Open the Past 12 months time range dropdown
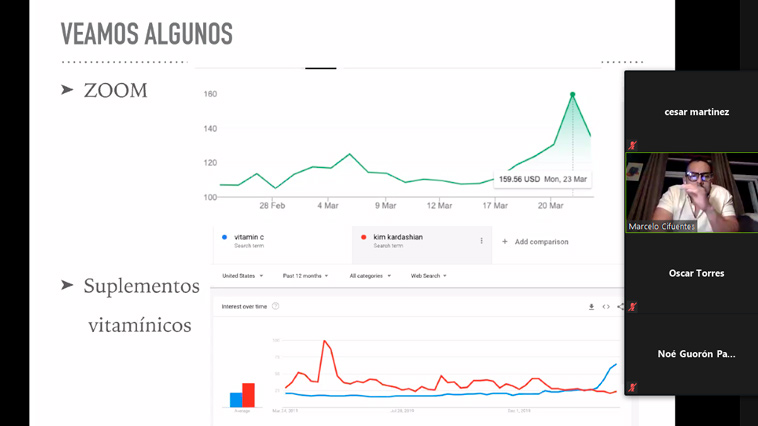The height and width of the screenshot is (426, 758). click(x=305, y=276)
